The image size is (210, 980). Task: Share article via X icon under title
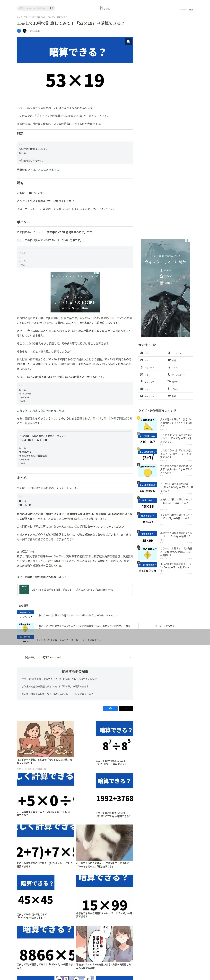point(24,31)
